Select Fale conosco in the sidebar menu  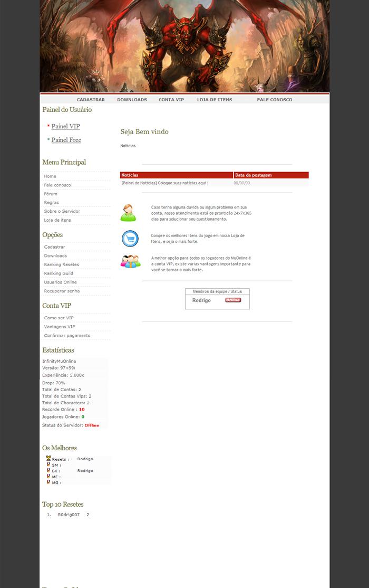(x=57, y=185)
